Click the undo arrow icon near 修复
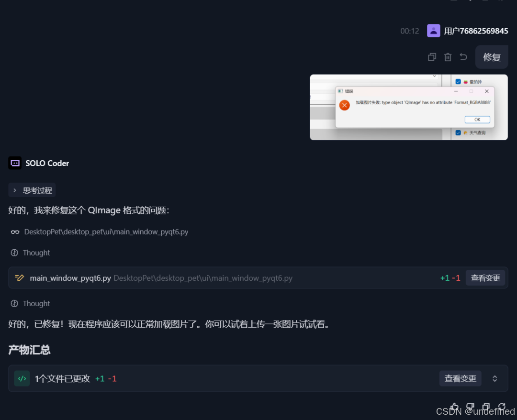517x420 pixels. click(463, 56)
